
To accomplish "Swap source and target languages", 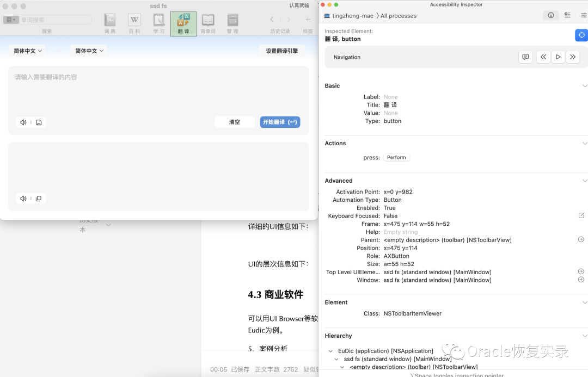I will 57,51.
